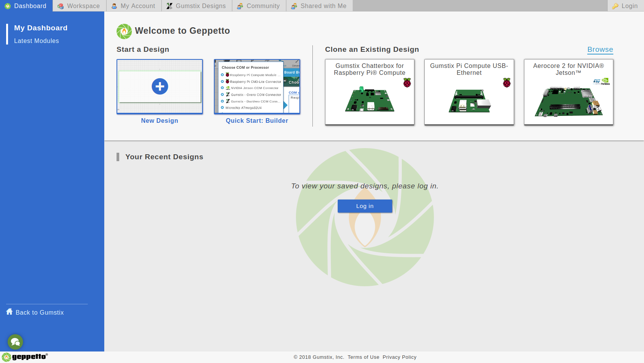Click the Log in button

tap(365, 206)
